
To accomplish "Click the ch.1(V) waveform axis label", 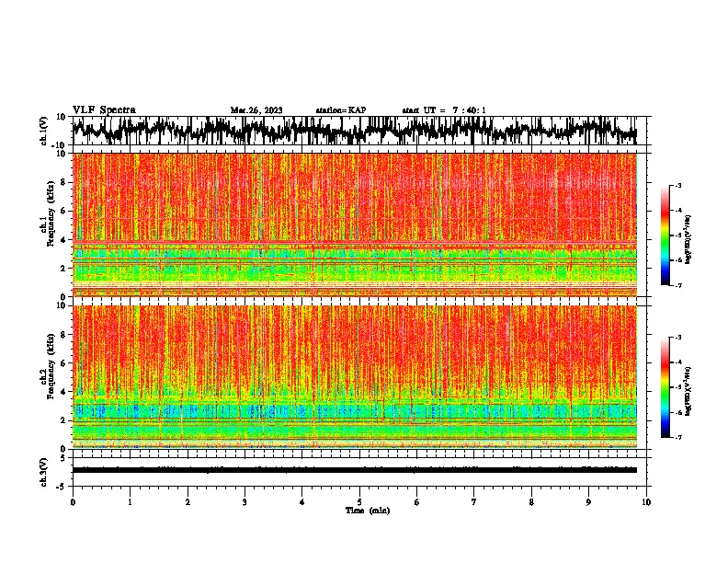I will (44, 131).
